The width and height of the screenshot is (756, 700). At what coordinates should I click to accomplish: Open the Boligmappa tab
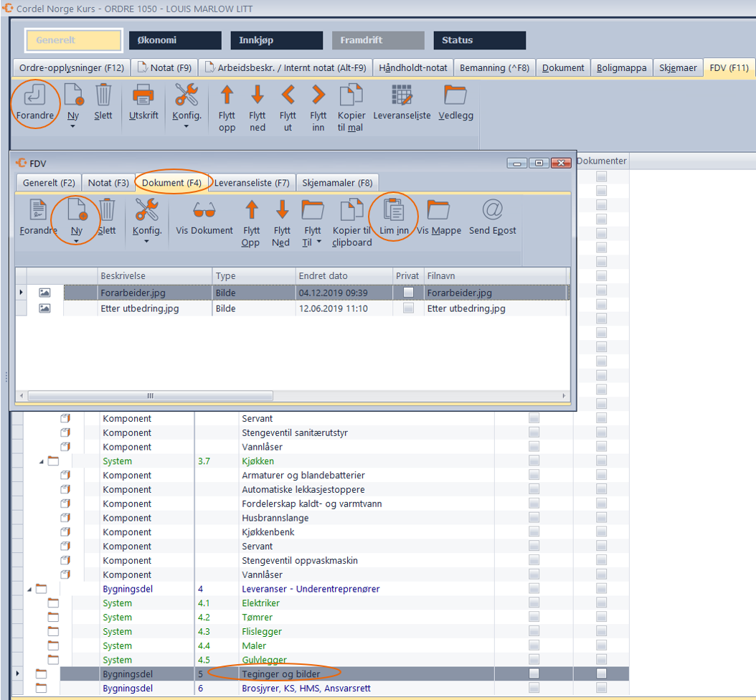[622, 68]
